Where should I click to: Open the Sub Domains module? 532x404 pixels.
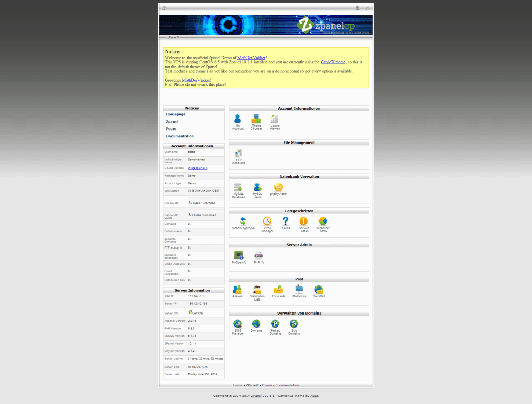pos(294,327)
